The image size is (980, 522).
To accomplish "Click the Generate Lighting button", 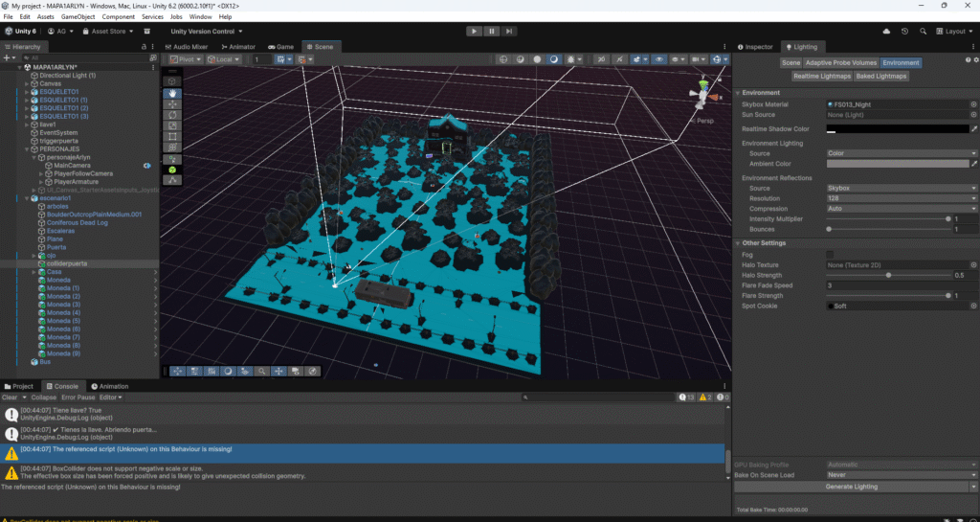I will point(851,487).
